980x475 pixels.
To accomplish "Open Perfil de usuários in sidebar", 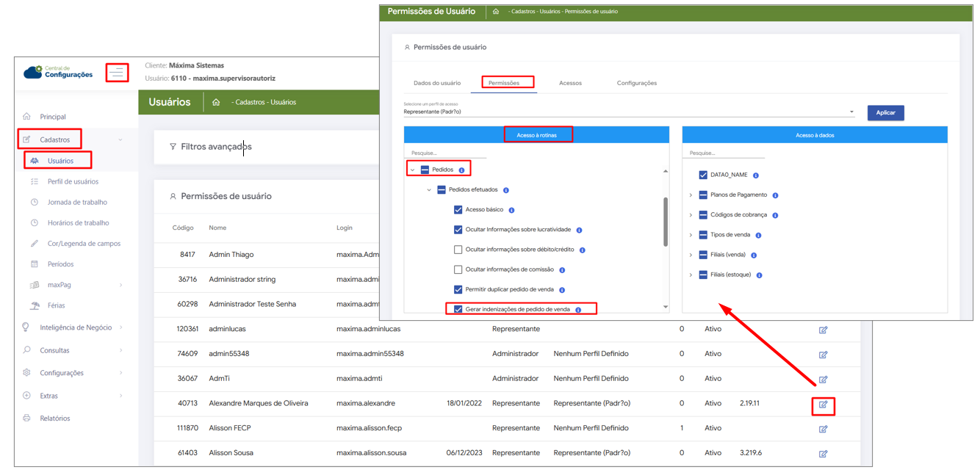I will tap(73, 181).
